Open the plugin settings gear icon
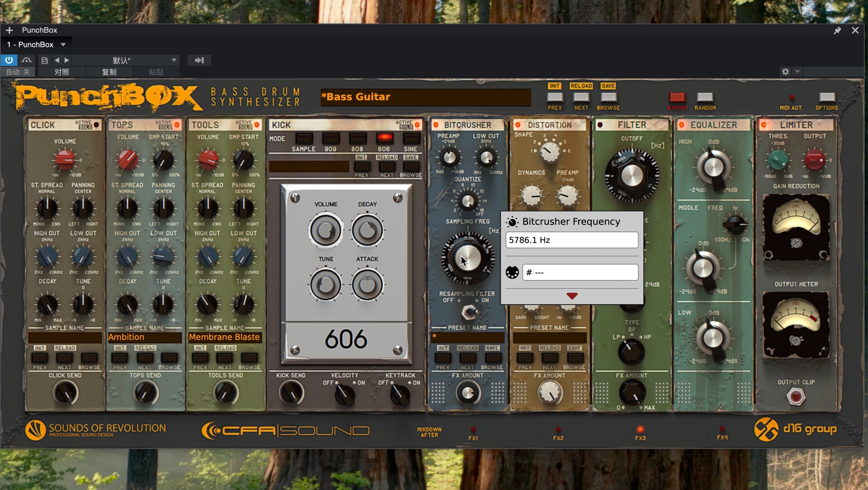Image resolution: width=868 pixels, height=490 pixels. [785, 71]
